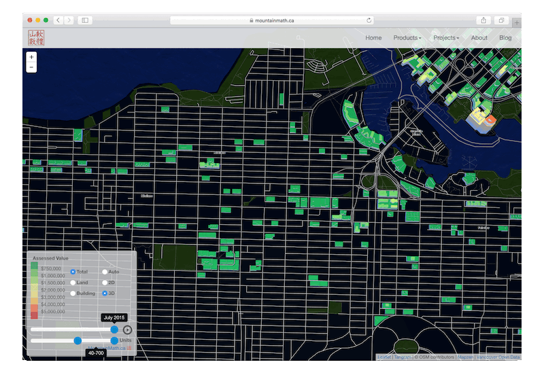Expand the Products dropdown menu
Viewport: 544px width, 392px height.
407,38
